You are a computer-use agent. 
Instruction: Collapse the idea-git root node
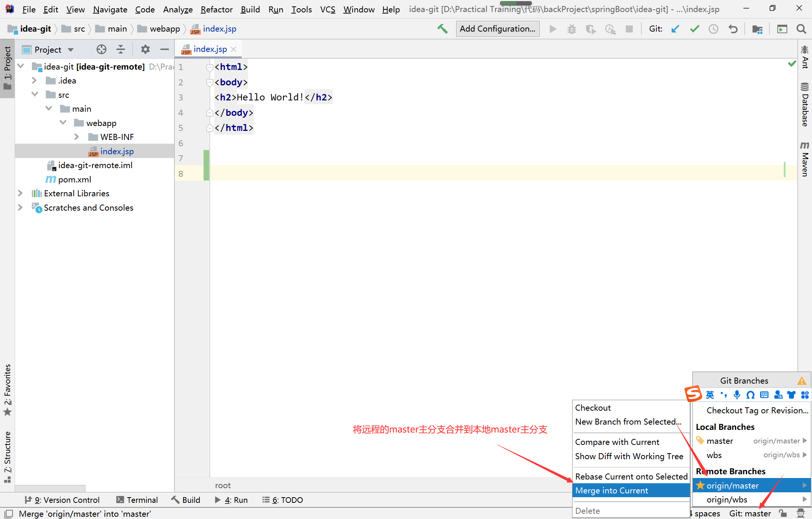[x=21, y=66]
